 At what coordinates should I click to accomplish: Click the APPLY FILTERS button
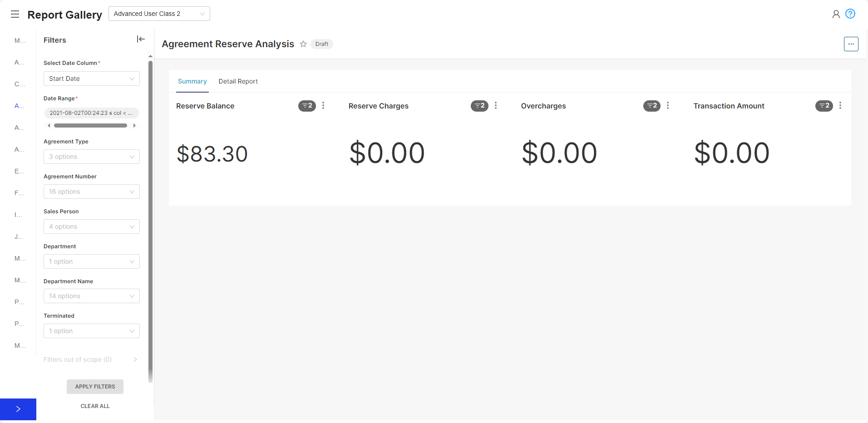(95, 387)
